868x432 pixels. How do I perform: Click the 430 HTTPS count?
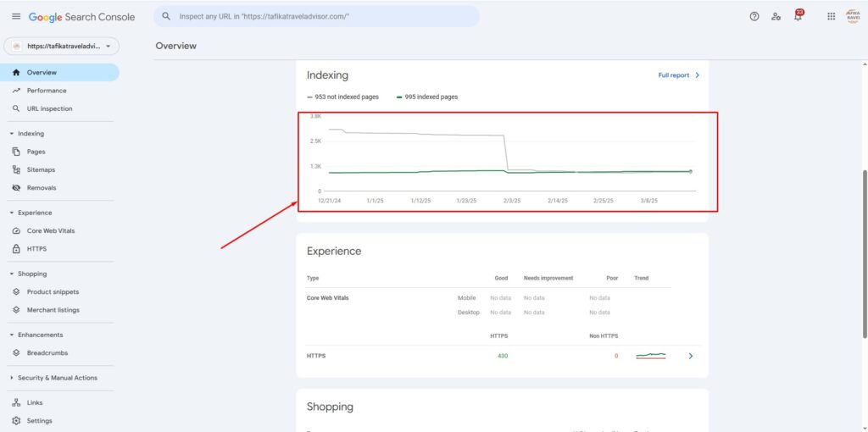(502, 357)
